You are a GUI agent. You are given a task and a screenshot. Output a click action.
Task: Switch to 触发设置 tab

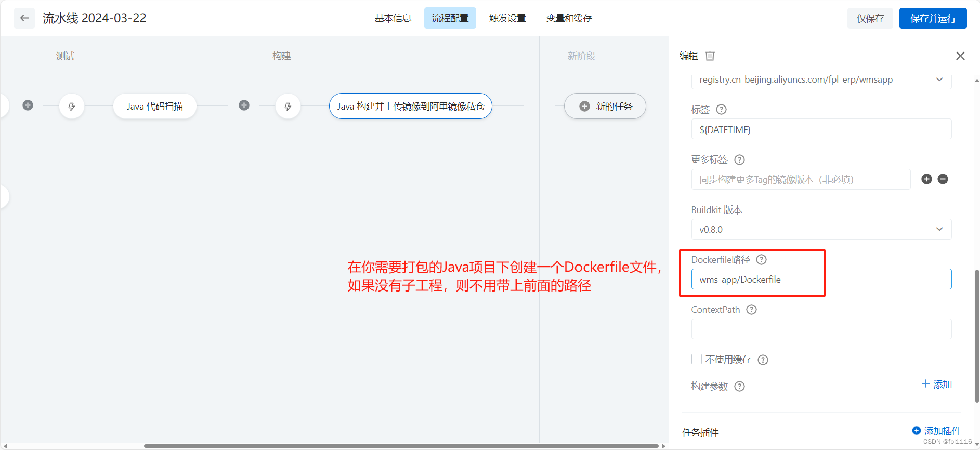[x=507, y=18]
